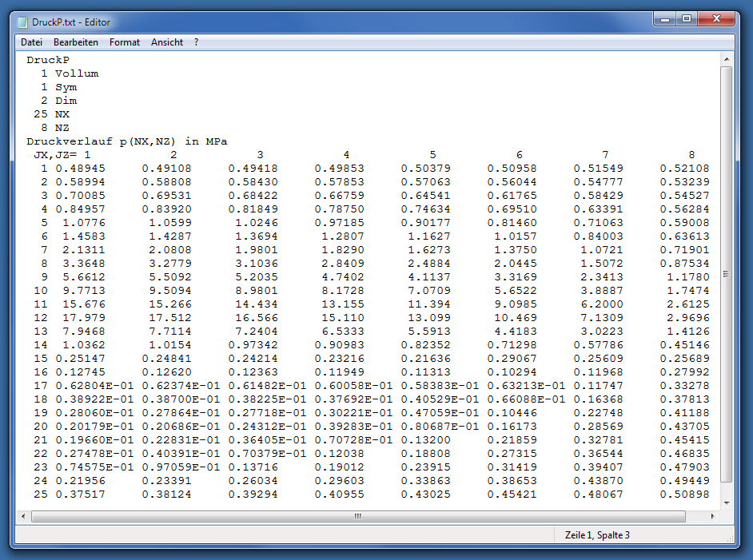Click the value 0.70728E-01 in row 21

354,439
